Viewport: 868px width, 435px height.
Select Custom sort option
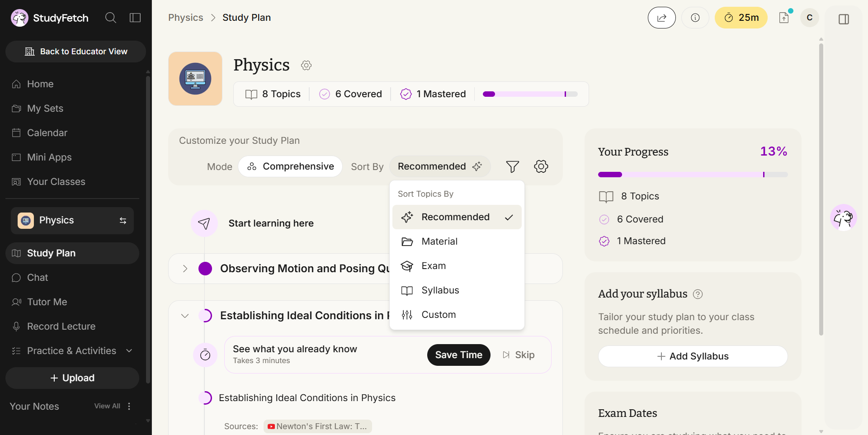click(457, 315)
